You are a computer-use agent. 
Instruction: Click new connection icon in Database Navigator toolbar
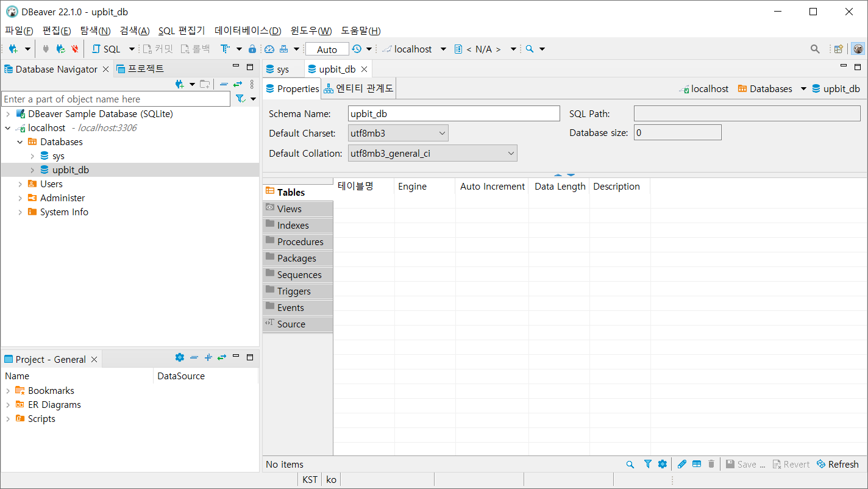pyautogui.click(x=180, y=84)
